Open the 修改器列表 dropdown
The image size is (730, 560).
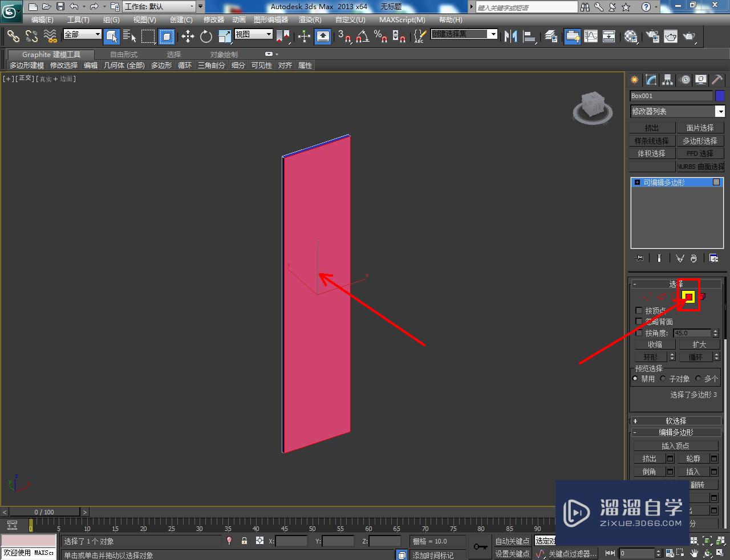pos(677,111)
